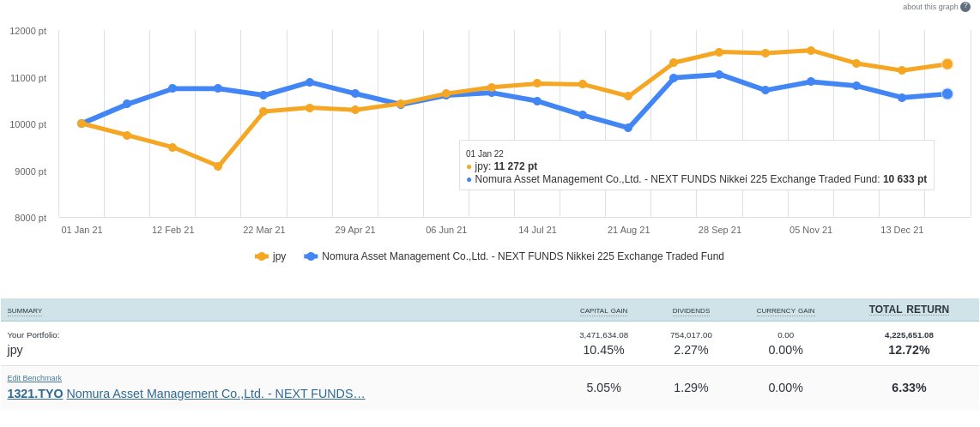980x427 pixels.
Task: Click the Currency Gain column header
Action: [x=785, y=310]
